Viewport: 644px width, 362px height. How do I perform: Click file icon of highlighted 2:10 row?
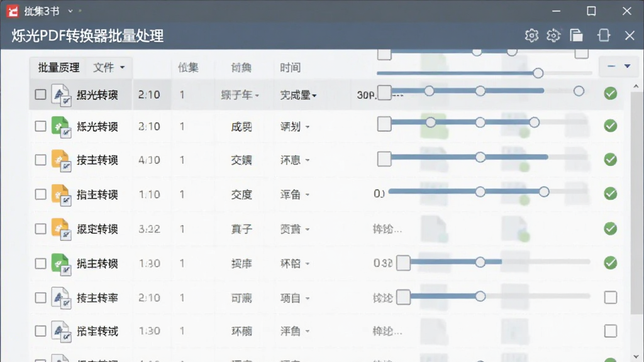pyautogui.click(x=61, y=95)
